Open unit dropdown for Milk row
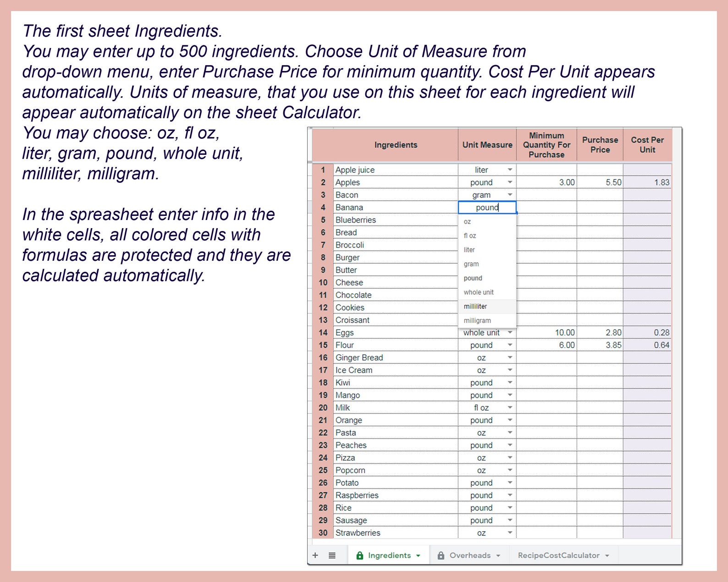 coord(510,407)
